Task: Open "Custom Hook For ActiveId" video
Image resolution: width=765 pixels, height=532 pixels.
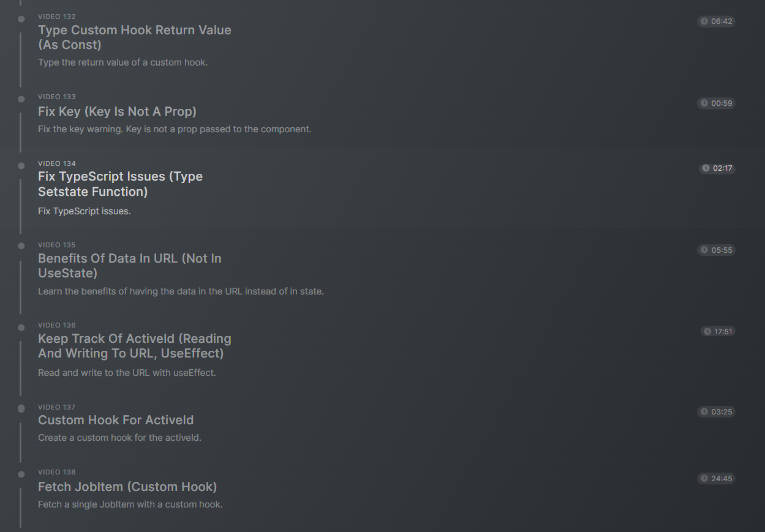Action: tap(116, 420)
